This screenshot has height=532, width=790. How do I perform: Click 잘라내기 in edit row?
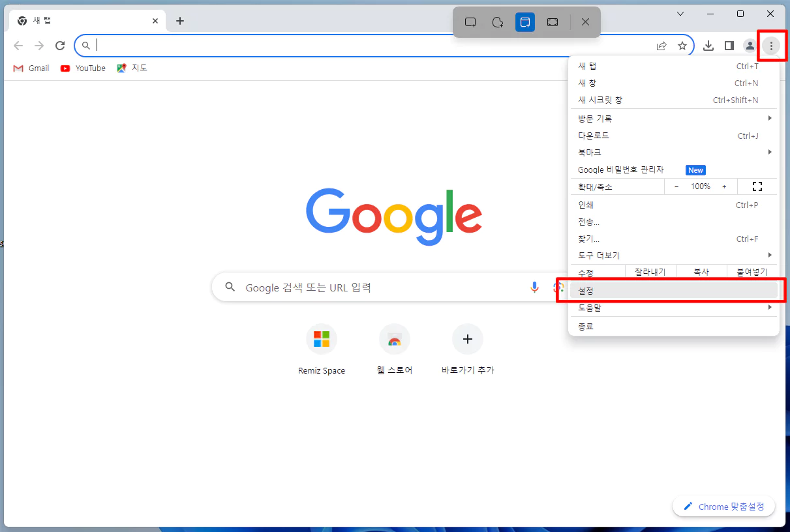coord(650,272)
